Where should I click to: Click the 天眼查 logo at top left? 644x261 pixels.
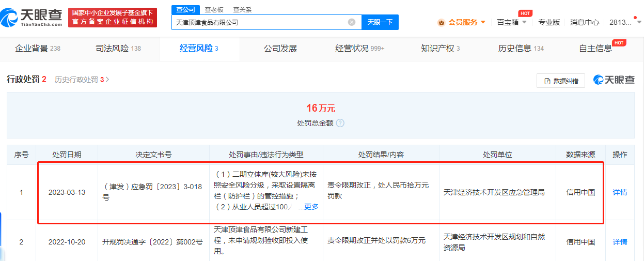pos(32,18)
